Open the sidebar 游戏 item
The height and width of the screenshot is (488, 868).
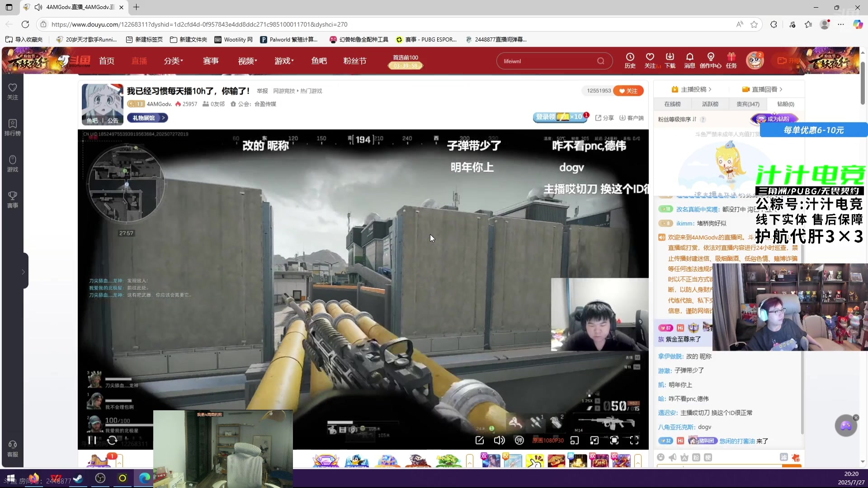pyautogui.click(x=13, y=164)
